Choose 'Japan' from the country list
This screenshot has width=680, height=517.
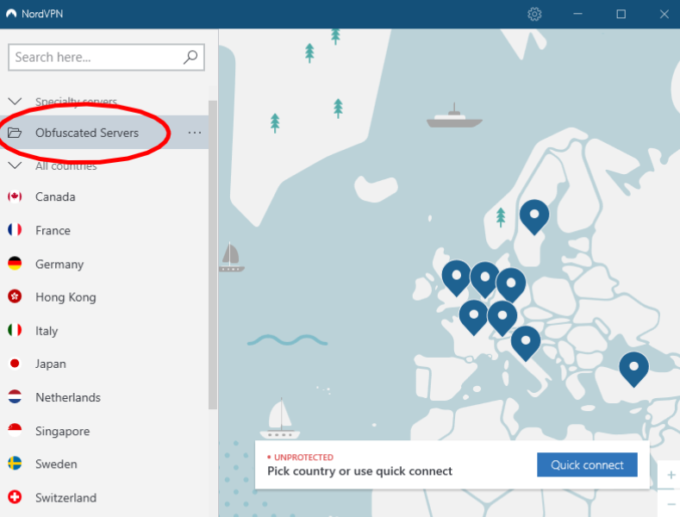coord(51,363)
